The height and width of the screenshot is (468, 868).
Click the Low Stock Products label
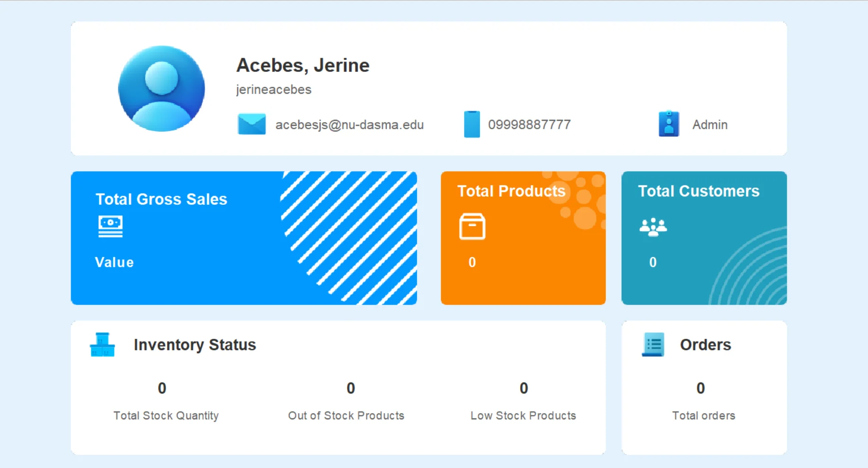point(523,415)
